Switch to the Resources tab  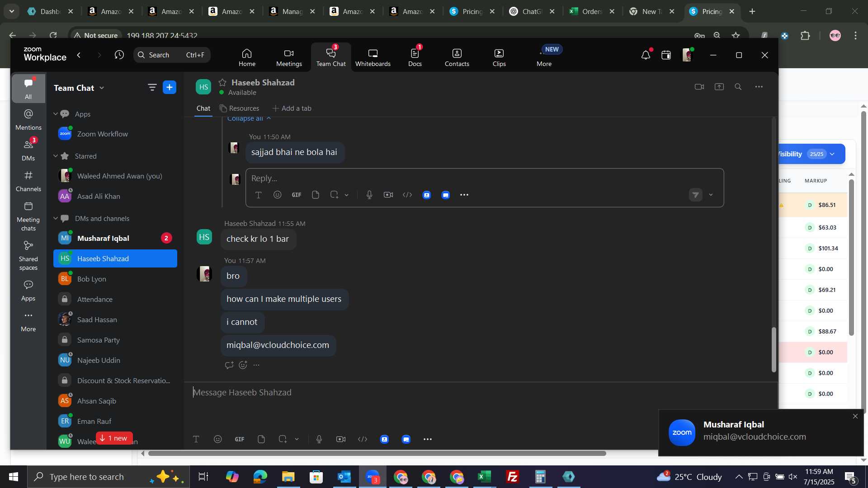(x=240, y=108)
